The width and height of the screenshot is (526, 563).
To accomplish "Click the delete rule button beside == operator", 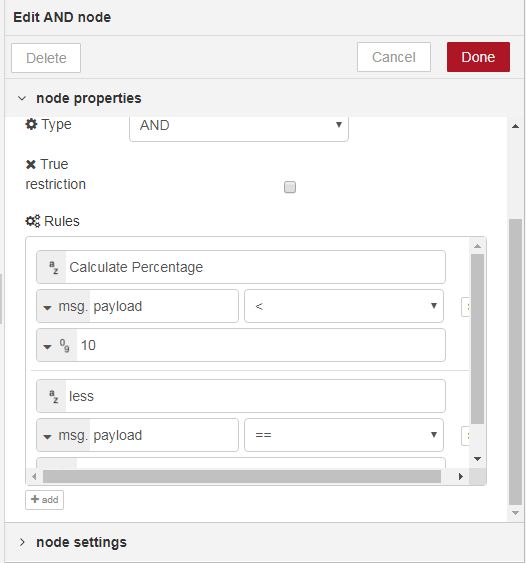I will pyautogui.click(x=466, y=436).
